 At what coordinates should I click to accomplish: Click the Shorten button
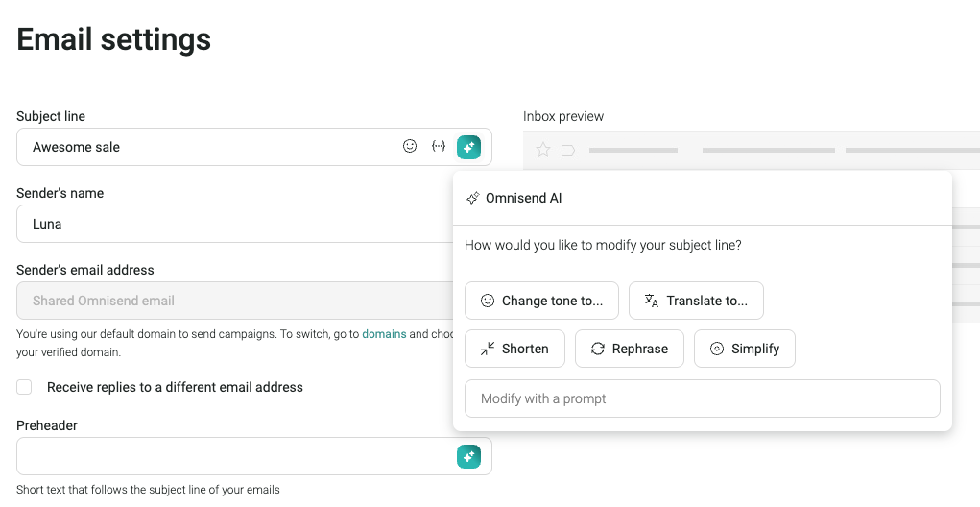(515, 349)
